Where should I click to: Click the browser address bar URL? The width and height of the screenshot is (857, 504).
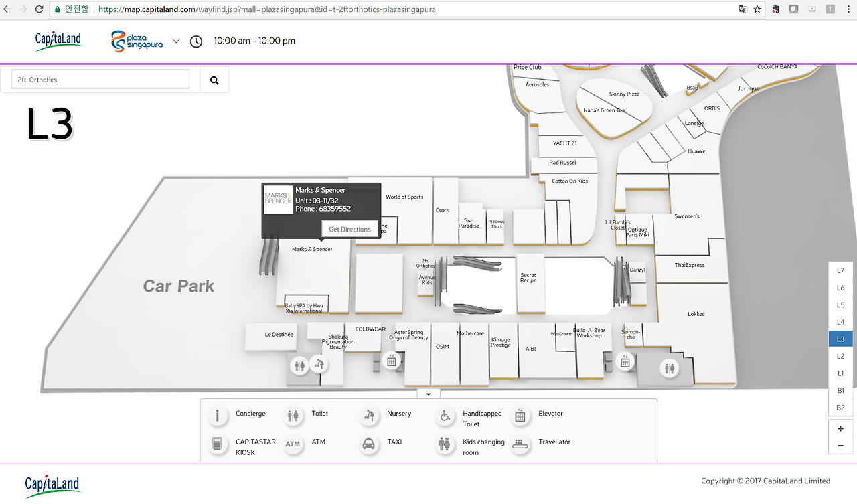pos(267,9)
